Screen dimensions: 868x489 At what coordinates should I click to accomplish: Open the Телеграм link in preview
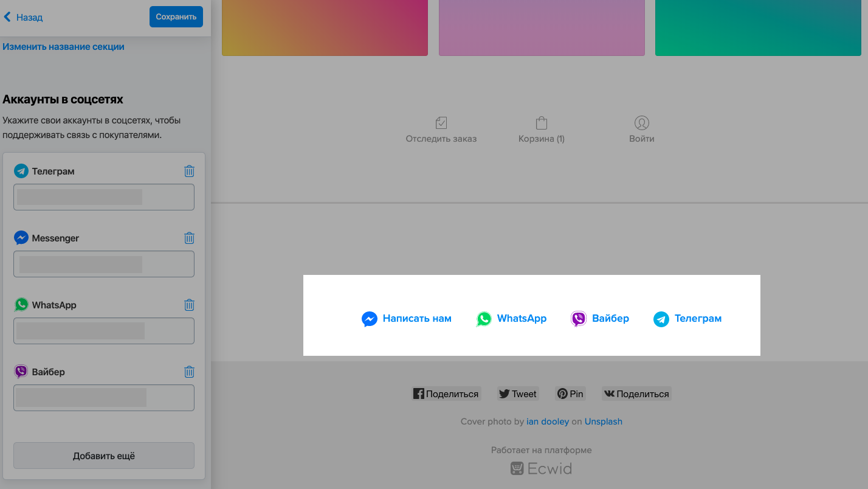698,318
